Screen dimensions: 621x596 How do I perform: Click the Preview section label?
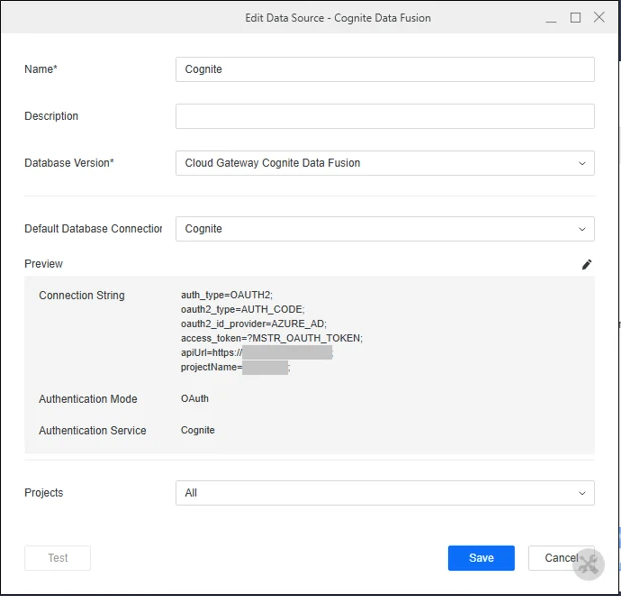(44, 264)
